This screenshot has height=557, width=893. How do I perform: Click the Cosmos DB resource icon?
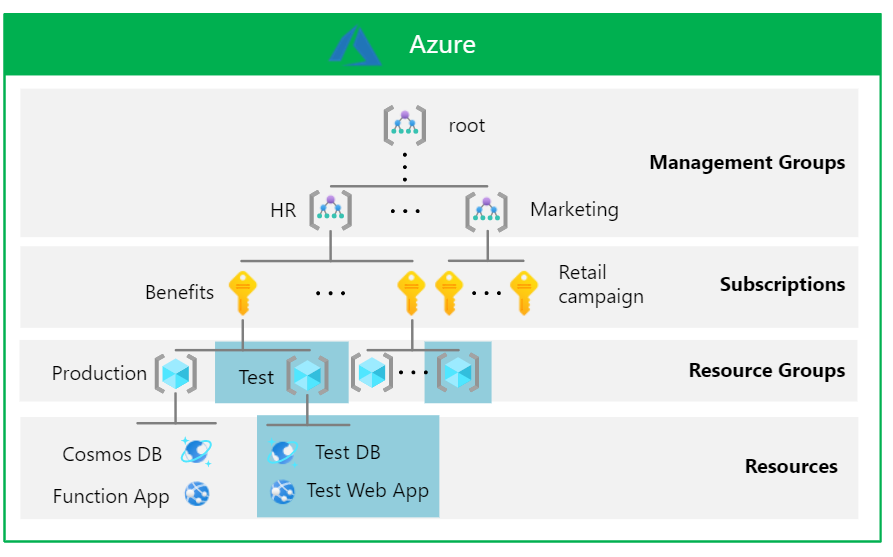[196, 453]
